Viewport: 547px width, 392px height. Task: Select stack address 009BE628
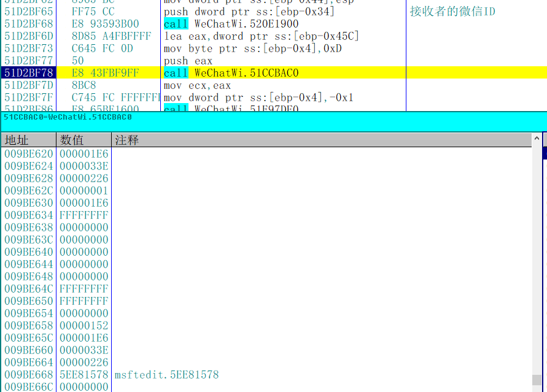pos(29,178)
